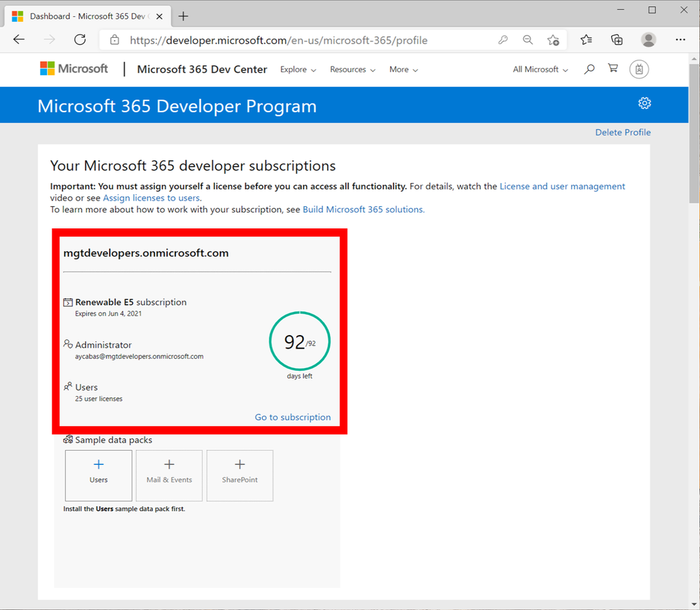The height and width of the screenshot is (610, 700).
Task: Open the site search magnifier
Action: (x=589, y=69)
